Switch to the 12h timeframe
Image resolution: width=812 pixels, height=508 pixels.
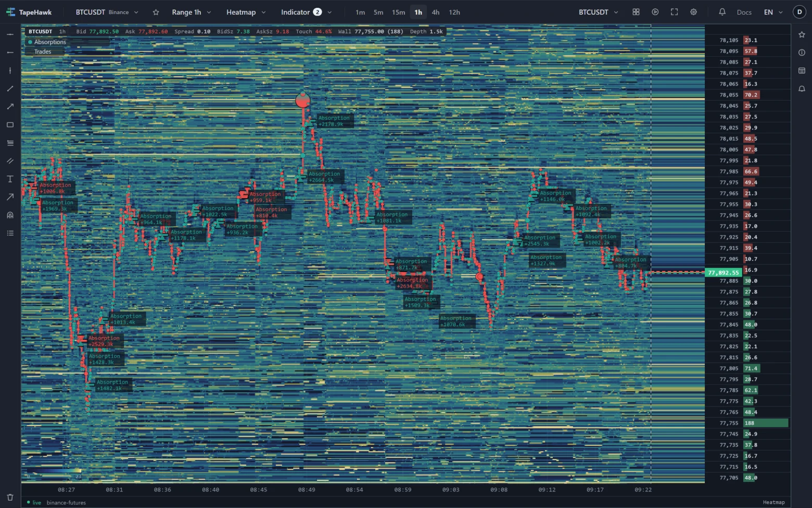pos(454,12)
